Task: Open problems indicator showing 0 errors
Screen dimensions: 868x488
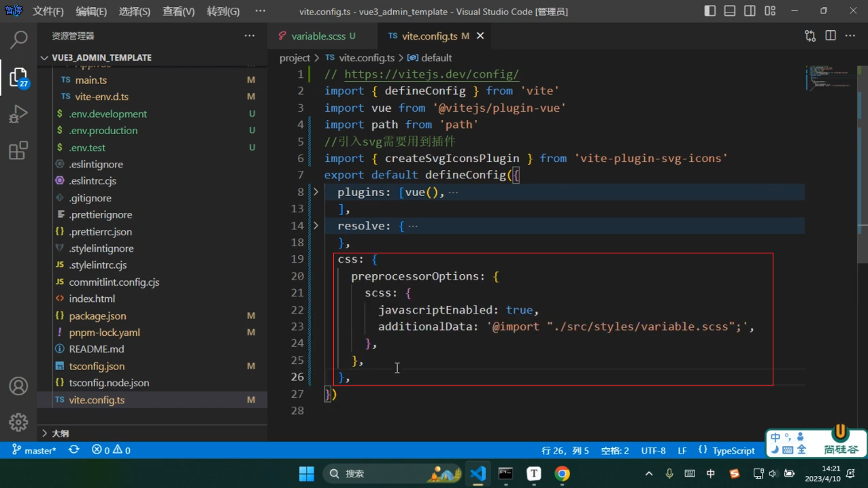Action: tap(111, 450)
